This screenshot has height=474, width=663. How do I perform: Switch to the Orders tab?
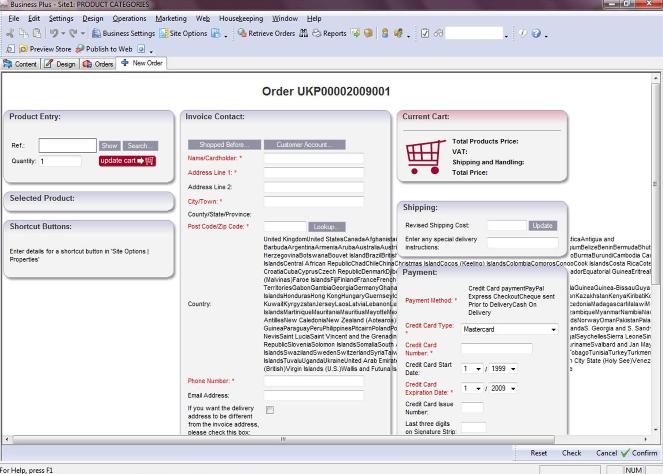tap(98, 63)
